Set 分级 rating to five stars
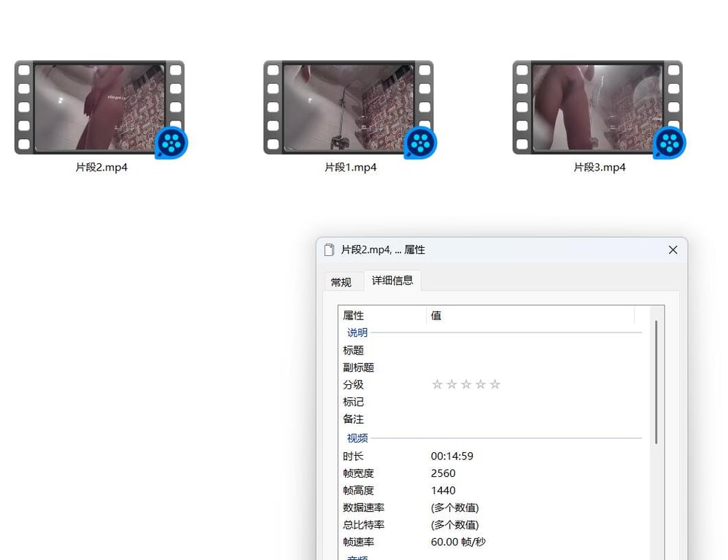728x560 pixels. click(495, 384)
